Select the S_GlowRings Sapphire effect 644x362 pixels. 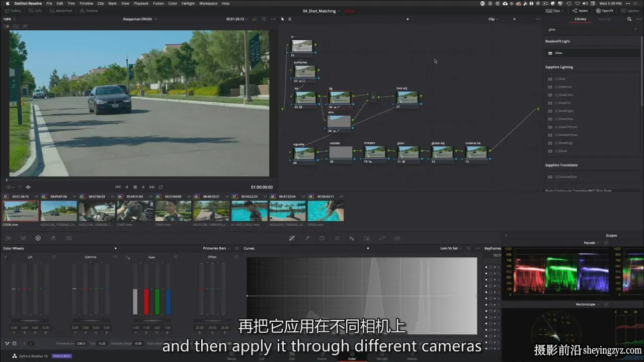click(592, 143)
